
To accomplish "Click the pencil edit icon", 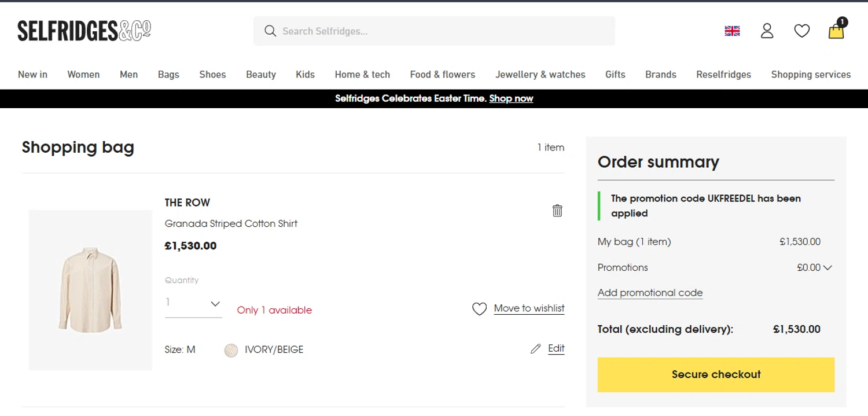I will pyautogui.click(x=536, y=348).
